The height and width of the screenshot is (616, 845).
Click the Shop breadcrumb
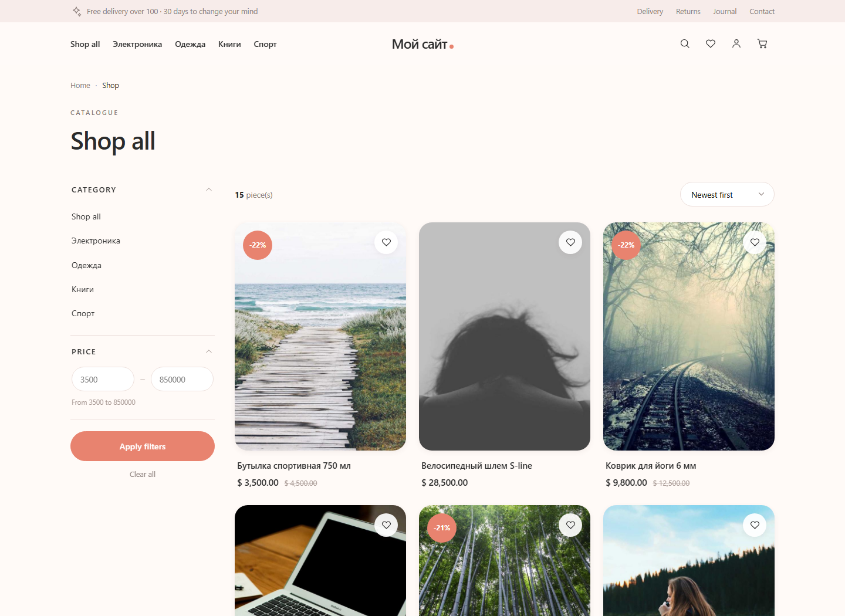click(110, 85)
